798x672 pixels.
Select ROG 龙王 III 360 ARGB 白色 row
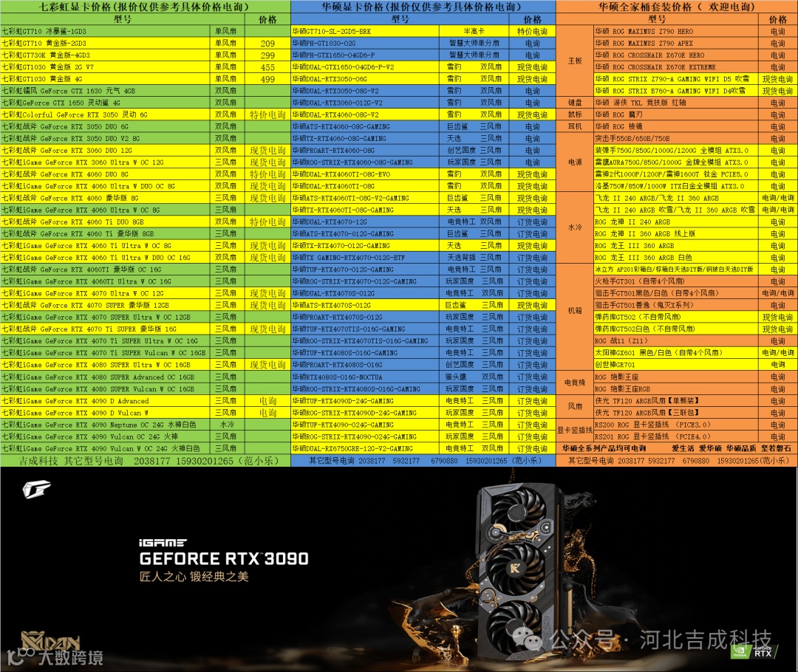[x=696, y=258]
